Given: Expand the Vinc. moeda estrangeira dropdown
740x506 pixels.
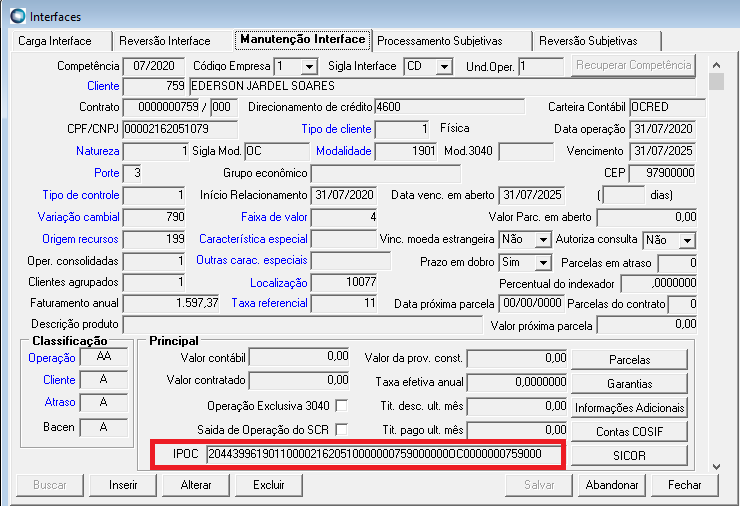Looking at the screenshot, I should (543, 240).
